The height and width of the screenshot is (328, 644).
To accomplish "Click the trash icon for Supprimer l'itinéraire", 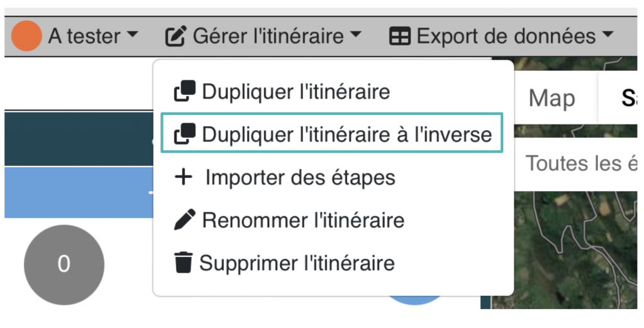I will (183, 263).
